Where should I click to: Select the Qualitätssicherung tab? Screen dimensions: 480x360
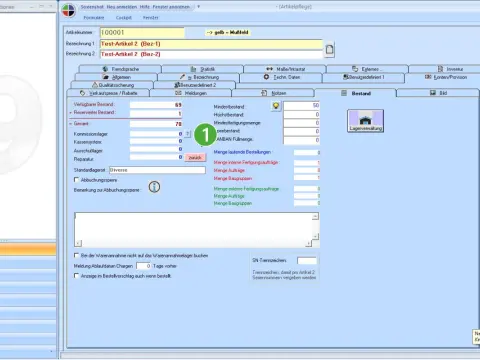click(112, 85)
